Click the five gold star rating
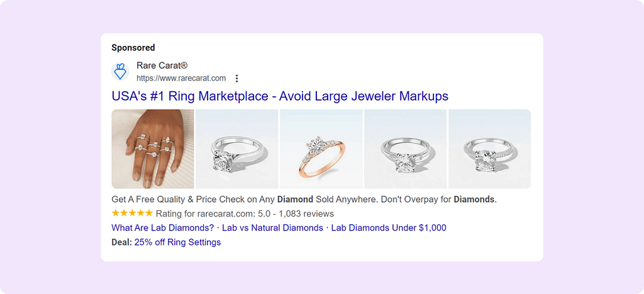The image size is (644, 294). pyautogui.click(x=131, y=213)
